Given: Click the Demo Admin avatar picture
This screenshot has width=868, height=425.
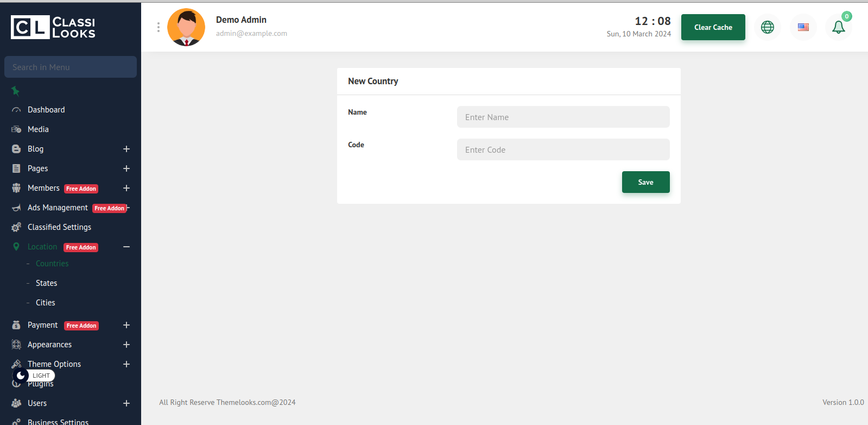Looking at the screenshot, I should [186, 27].
